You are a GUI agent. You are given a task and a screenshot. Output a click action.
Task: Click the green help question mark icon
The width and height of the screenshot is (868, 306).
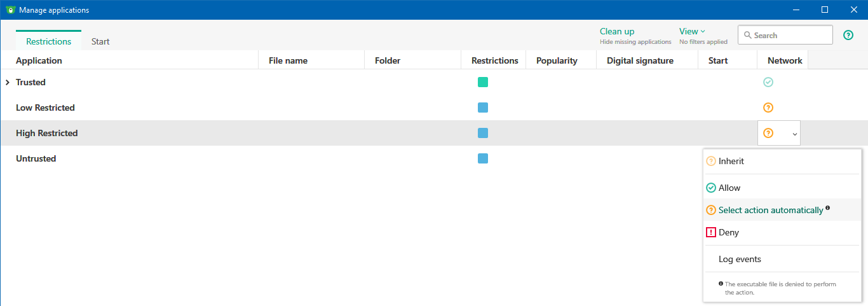pyautogui.click(x=848, y=35)
